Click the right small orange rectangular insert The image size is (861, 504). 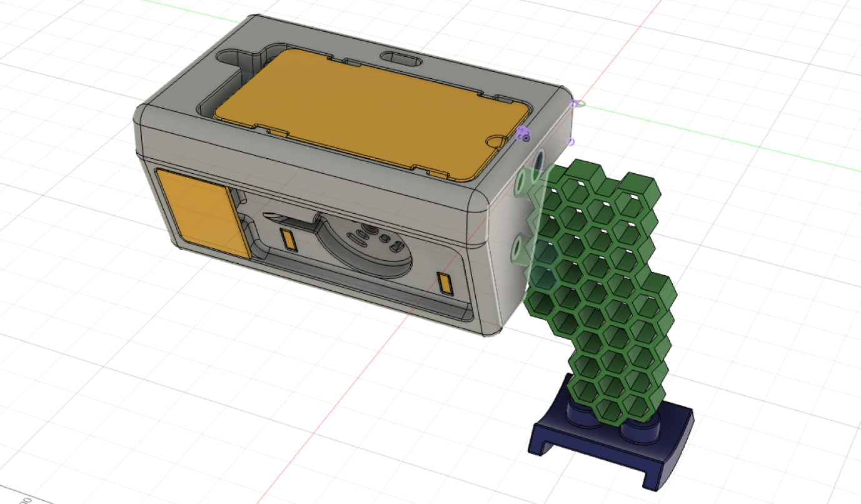coord(445,283)
